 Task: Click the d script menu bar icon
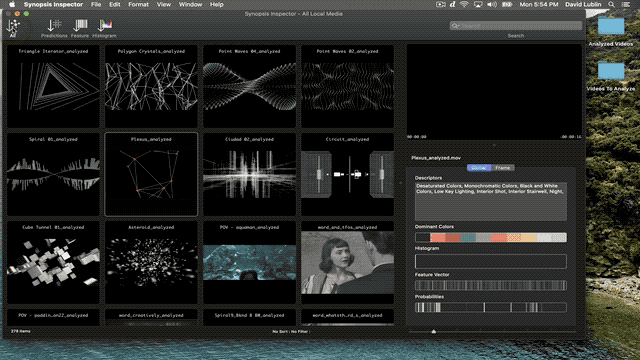tap(452, 4)
